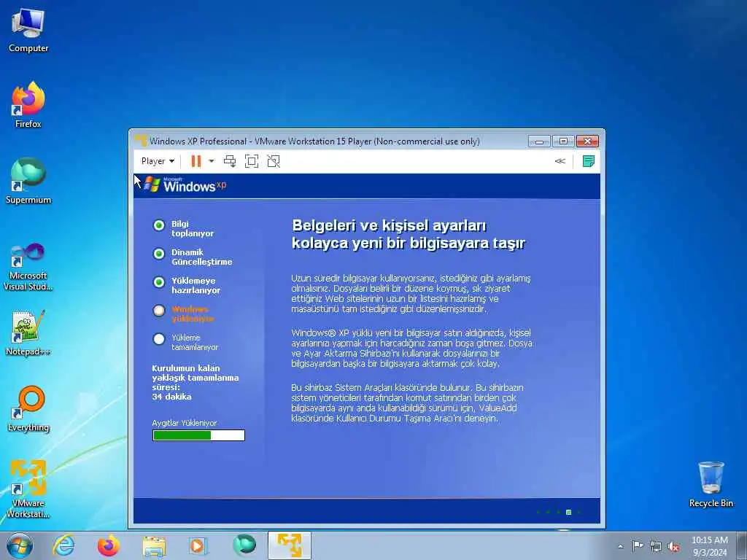The image size is (747, 560).
Task: Open the Windows Start menu
Action: click(20, 545)
